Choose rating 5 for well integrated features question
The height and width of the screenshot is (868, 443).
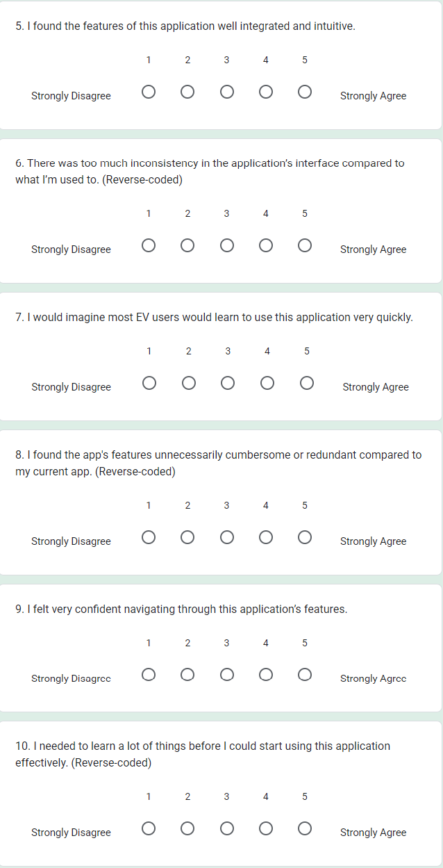304,92
